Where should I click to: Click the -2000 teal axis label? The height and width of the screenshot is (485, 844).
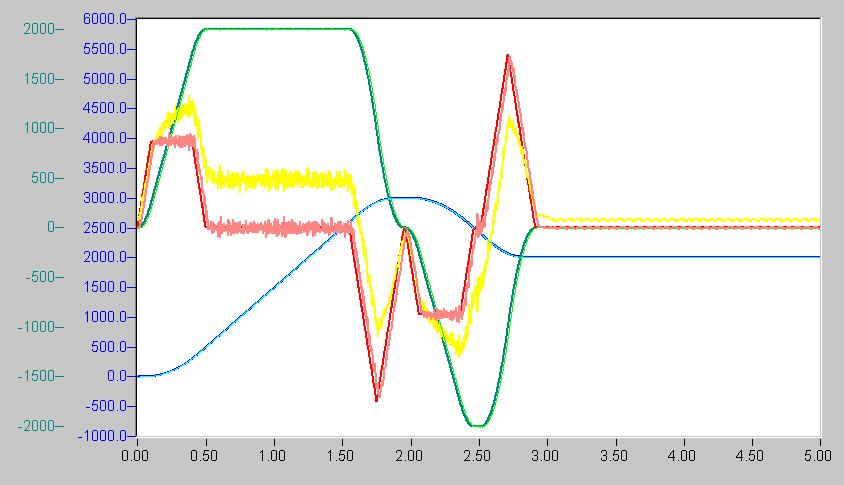[x=37, y=426]
